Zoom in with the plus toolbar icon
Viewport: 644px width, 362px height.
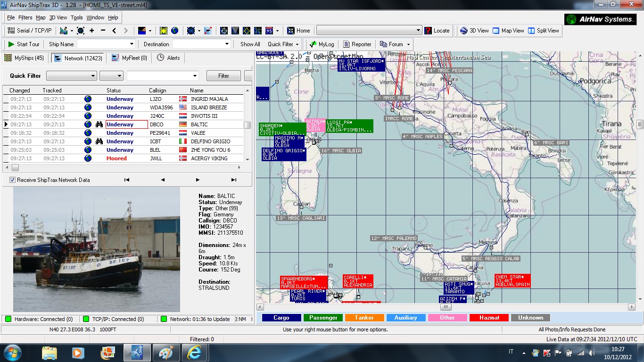91,31
